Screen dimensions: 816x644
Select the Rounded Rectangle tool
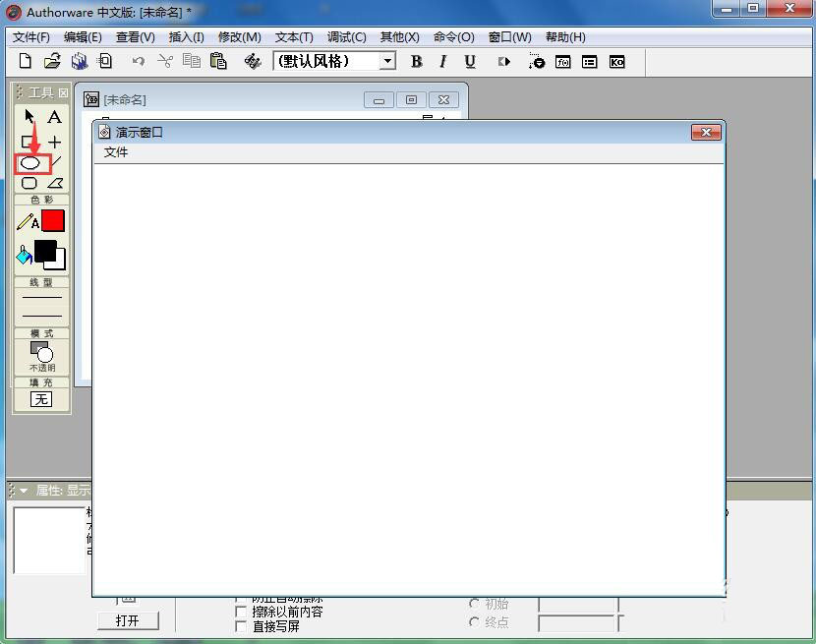pos(29,184)
